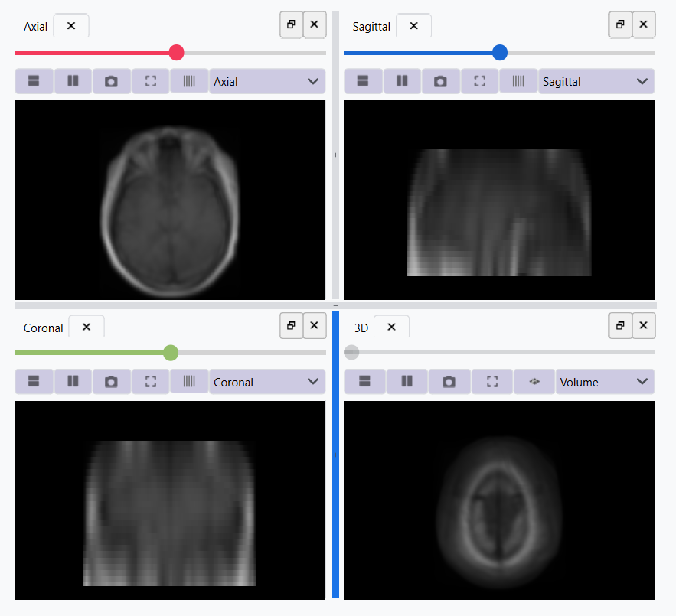
Task: Click vertical split icon in Sagittal toolbar
Action: [402, 81]
